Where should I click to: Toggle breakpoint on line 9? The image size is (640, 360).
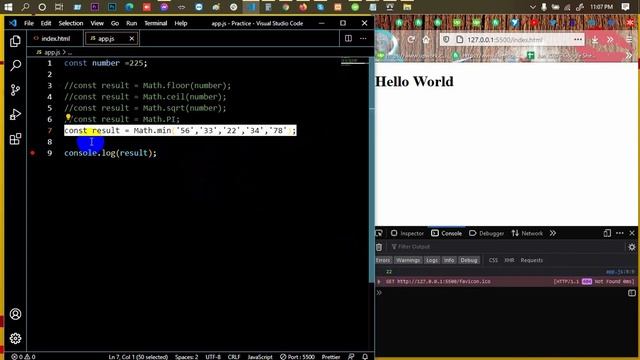(33, 153)
